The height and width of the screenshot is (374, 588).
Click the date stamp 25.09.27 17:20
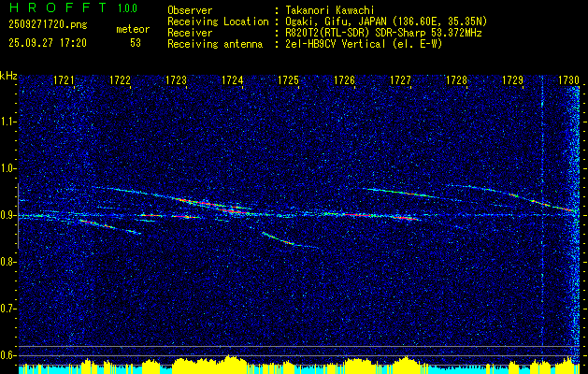(x=48, y=43)
